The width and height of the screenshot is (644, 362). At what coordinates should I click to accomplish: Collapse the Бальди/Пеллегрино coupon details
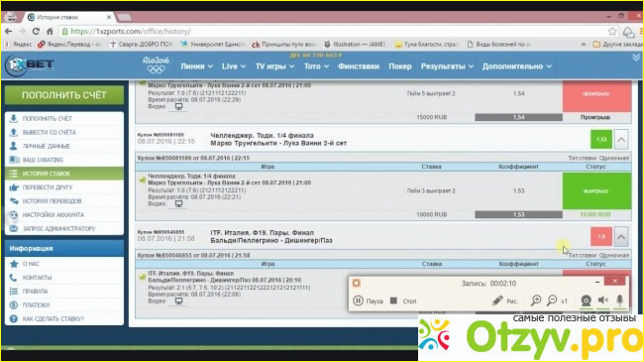tap(621, 237)
